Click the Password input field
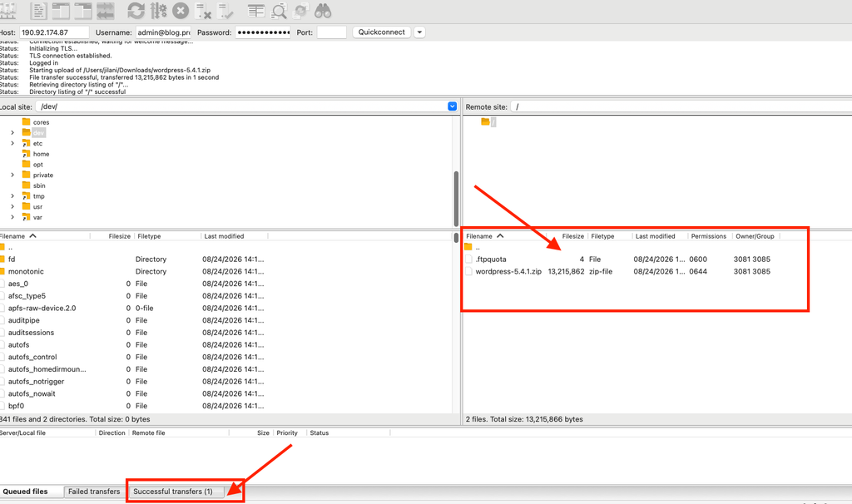The height and width of the screenshot is (504, 852). coord(263,32)
